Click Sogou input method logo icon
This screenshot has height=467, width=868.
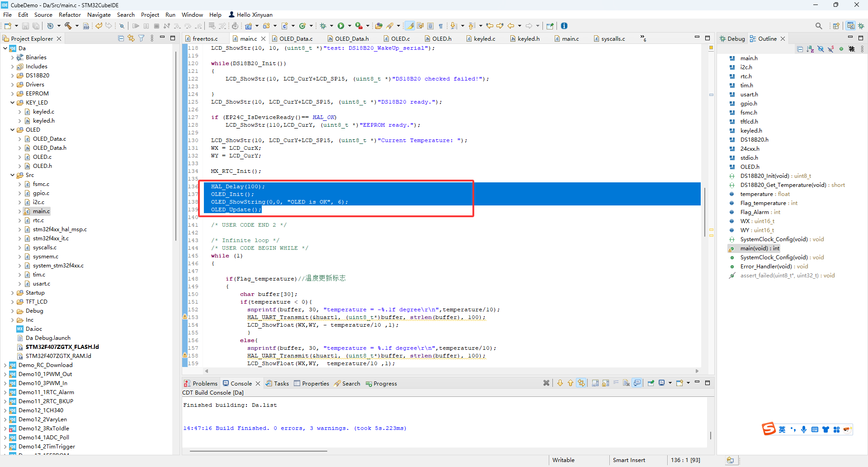click(769, 429)
